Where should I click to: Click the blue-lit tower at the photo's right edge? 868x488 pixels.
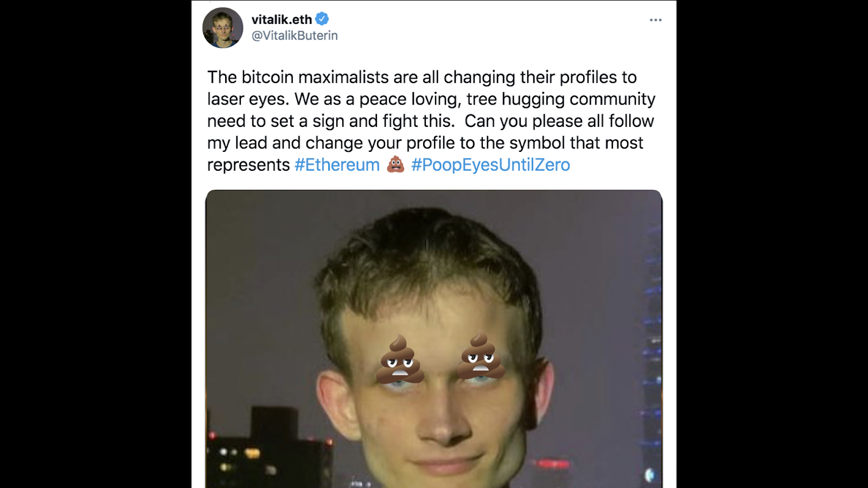click(x=651, y=347)
